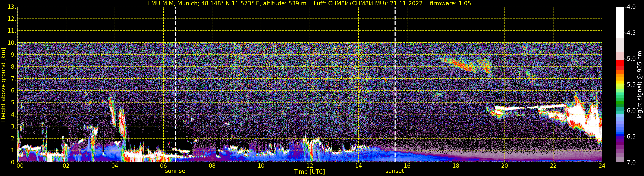Image resolution: width=644 pixels, height=176 pixels.
Task: Click the white dashed sunset line
Action: click(395, 75)
